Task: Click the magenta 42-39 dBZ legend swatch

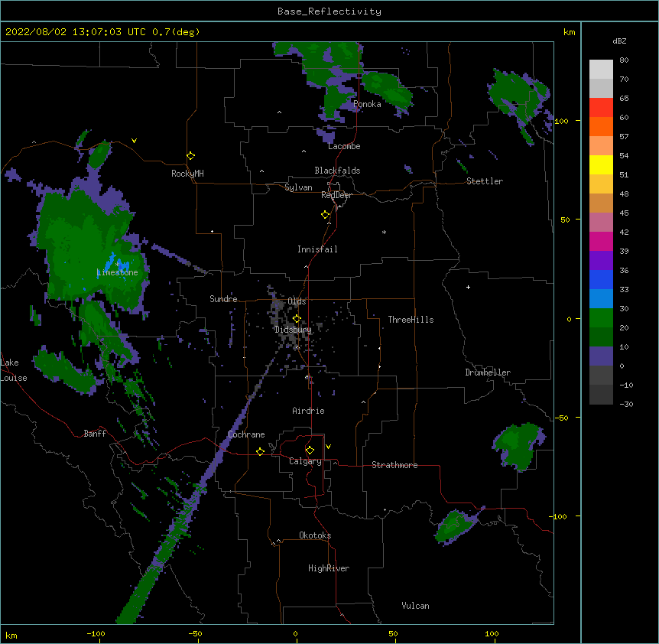Action: 601,241
